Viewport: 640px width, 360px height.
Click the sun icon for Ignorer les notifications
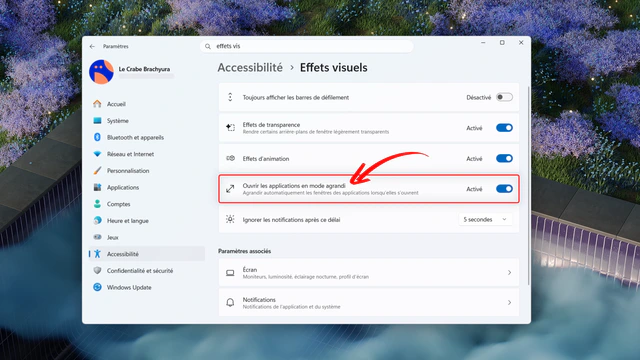[x=230, y=219]
